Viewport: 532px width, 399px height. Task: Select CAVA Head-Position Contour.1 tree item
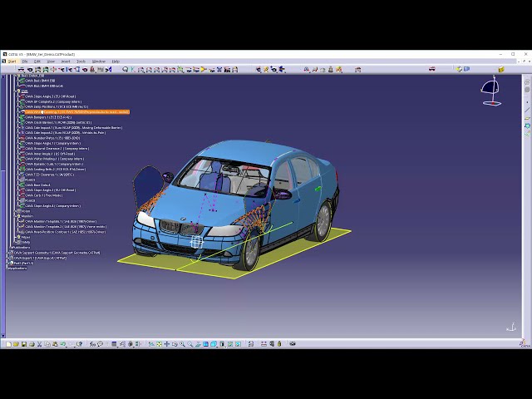click(66, 232)
